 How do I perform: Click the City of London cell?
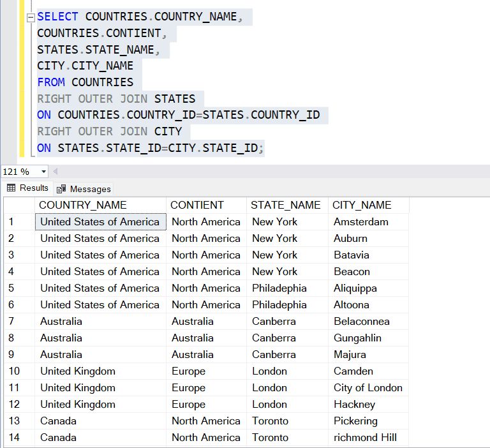(x=368, y=387)
